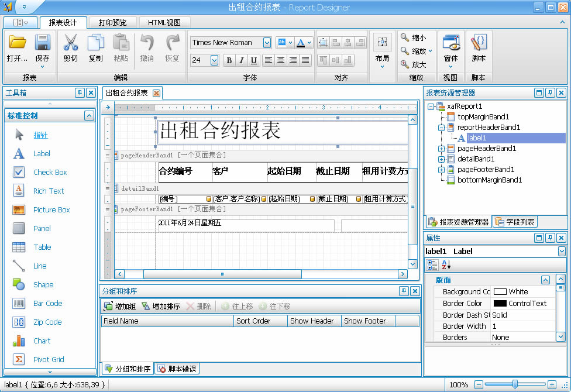Expand pageHeaderBand1 tree node
The height and width of the screenshot is (392, 571).
tap(441, 149)
